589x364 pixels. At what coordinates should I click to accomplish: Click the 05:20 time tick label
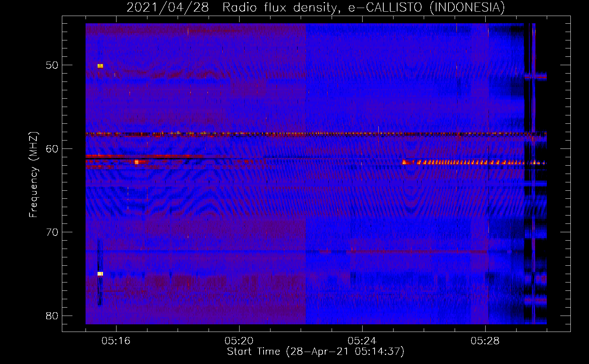pos(239,341)
